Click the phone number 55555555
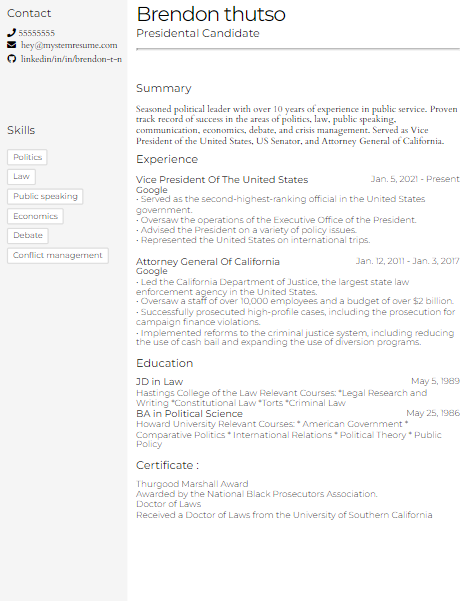This screenshot has width=465, height=601. point(37,33)
